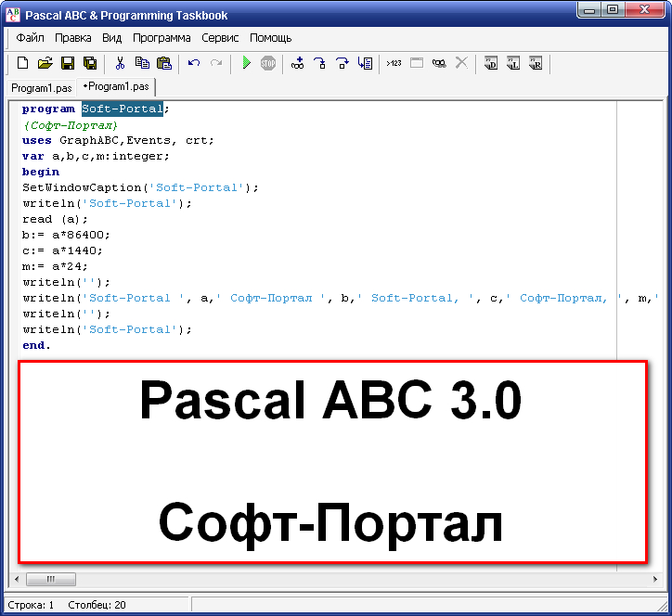
Task: Stop program execution with the STOP icon
Action: pos(268,63)
